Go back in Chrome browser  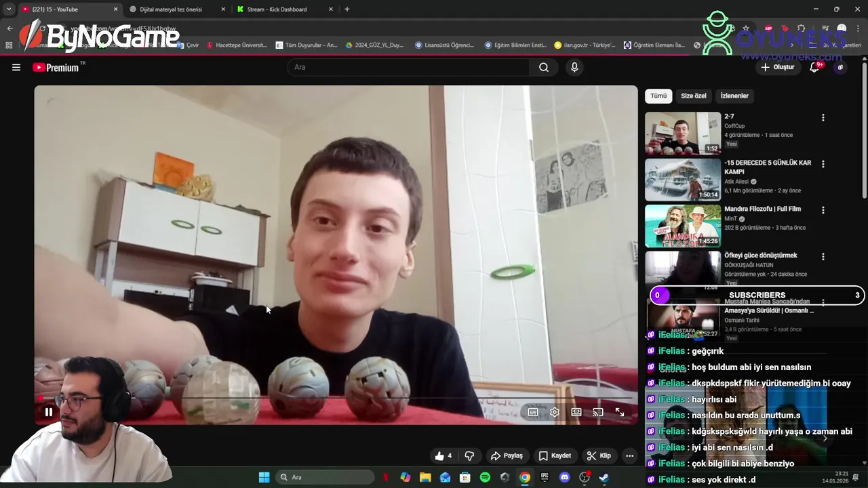pos(9,28)
